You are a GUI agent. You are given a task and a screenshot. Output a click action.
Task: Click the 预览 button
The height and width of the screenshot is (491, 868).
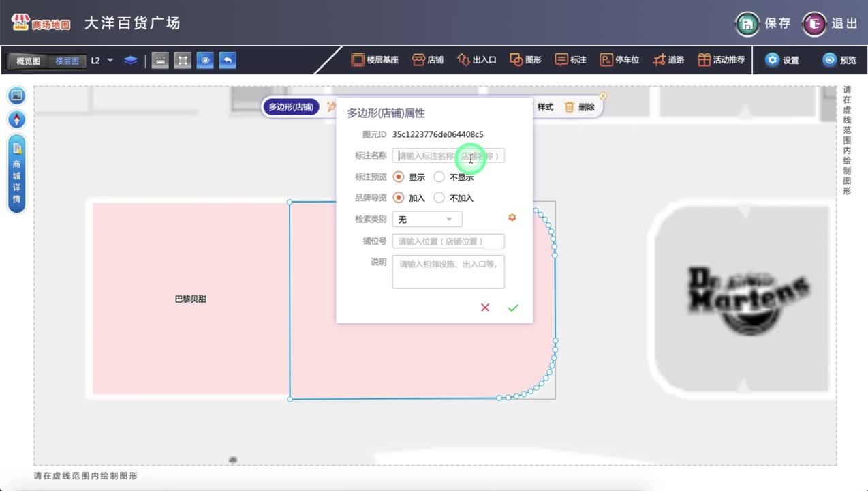(839, 60)
